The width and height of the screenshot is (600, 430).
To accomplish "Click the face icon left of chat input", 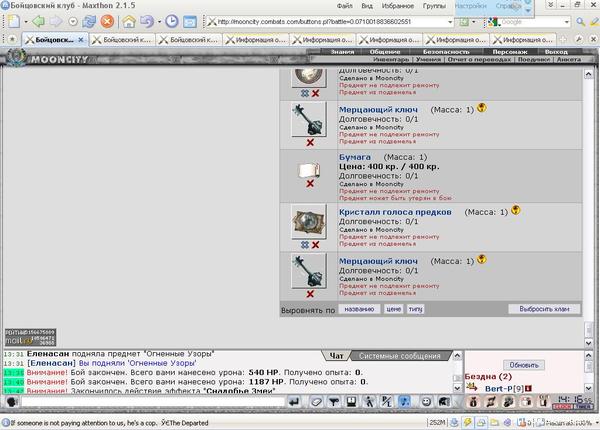I will (12, 402).
